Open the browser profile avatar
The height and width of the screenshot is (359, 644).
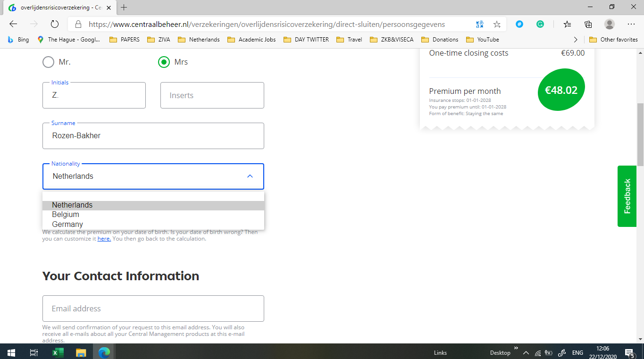(610, 24)
